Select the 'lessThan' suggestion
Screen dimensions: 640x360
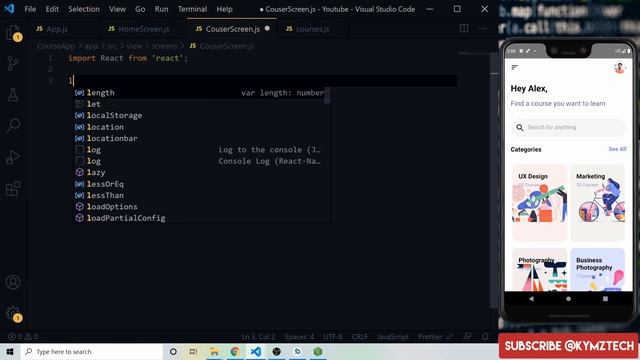[x=199, y=196]
